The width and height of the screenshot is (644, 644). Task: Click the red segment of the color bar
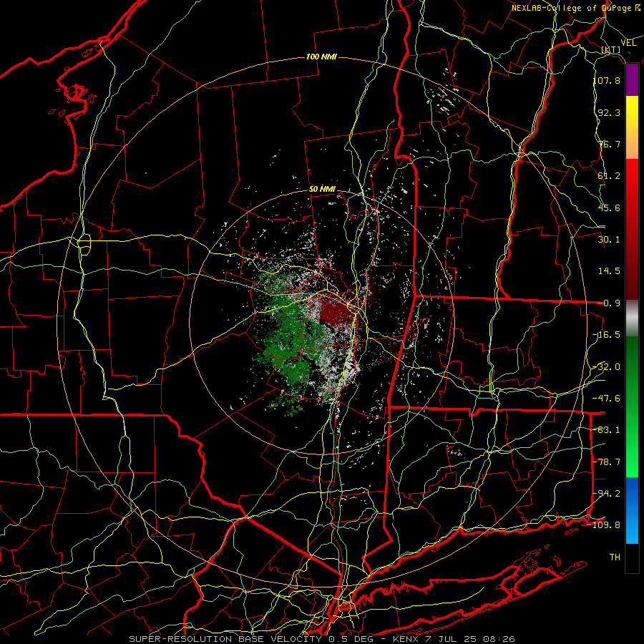[x=632, y=229]
